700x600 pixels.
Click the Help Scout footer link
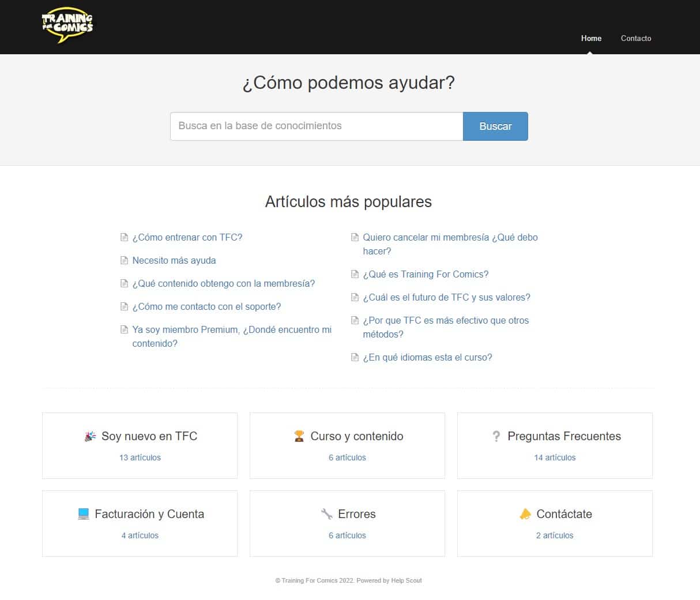coord(407,580)
